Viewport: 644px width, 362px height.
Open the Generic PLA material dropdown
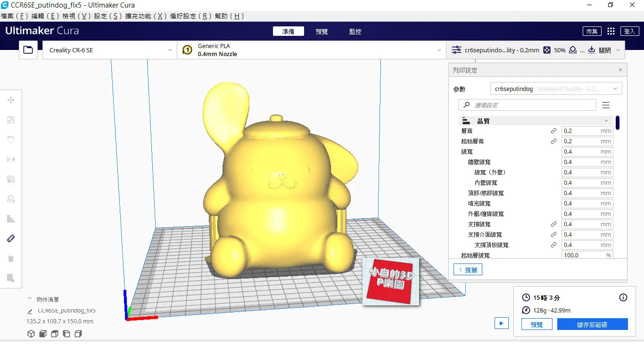point(311,50)
